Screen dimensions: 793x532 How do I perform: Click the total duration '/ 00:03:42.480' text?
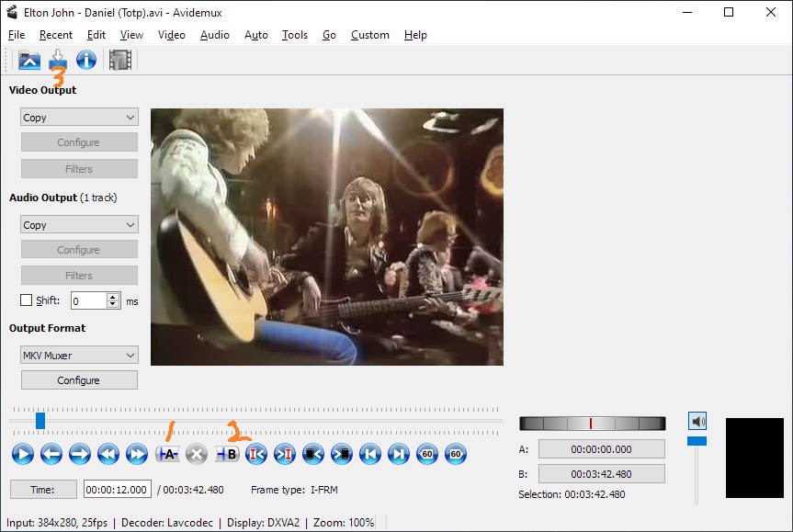(x=190, y=490)
